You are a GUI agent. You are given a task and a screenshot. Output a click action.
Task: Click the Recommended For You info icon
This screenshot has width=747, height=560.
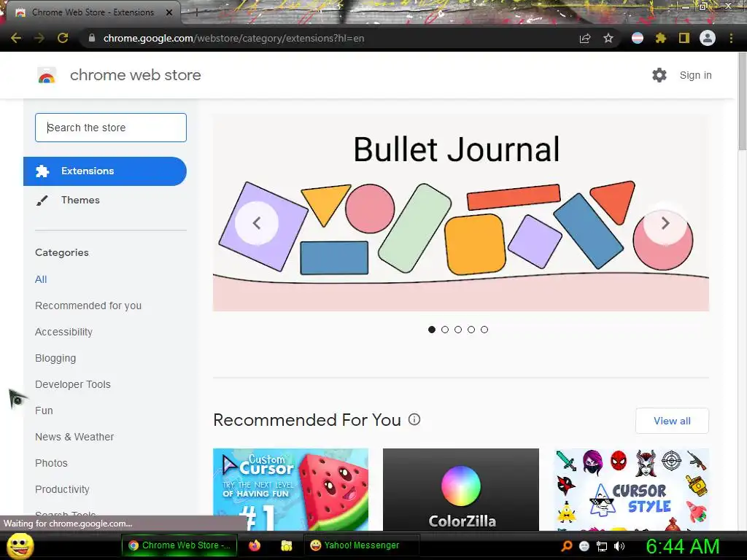coord(414,419)
